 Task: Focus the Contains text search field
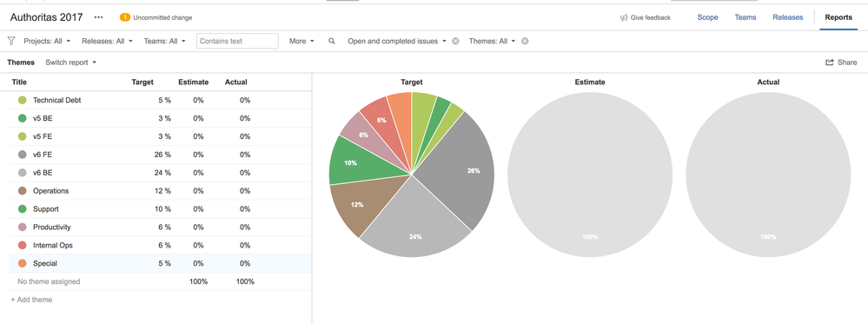[237, 41]
